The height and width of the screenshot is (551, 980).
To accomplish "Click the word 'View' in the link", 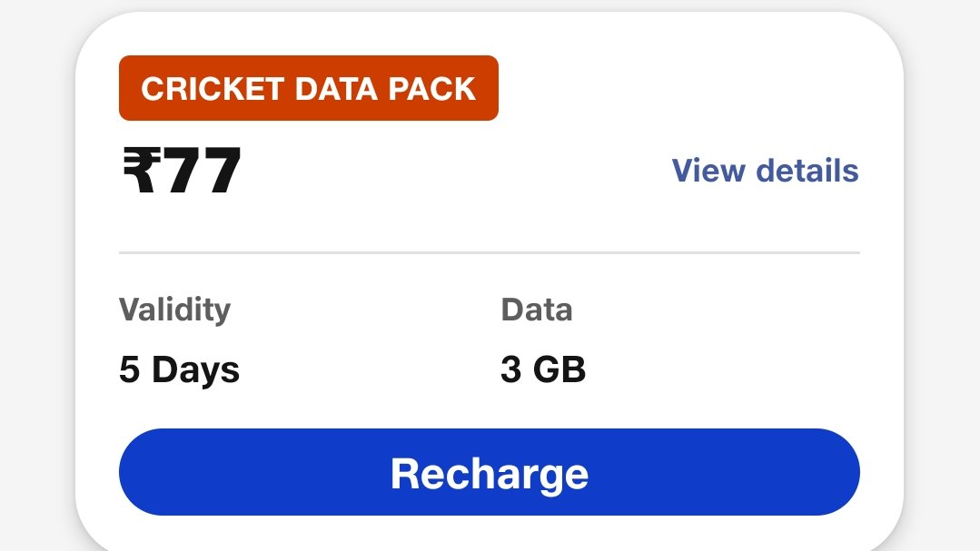I will click(708, 171).
